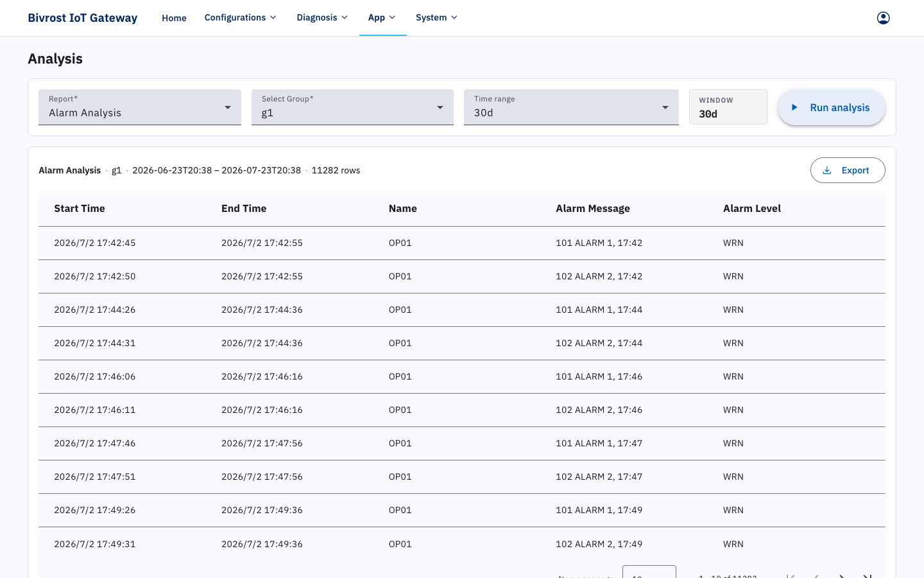The width and height of the screenshot is (924, 578).
Task: Click the Run analysis button
Action: (x=832, y=107)
